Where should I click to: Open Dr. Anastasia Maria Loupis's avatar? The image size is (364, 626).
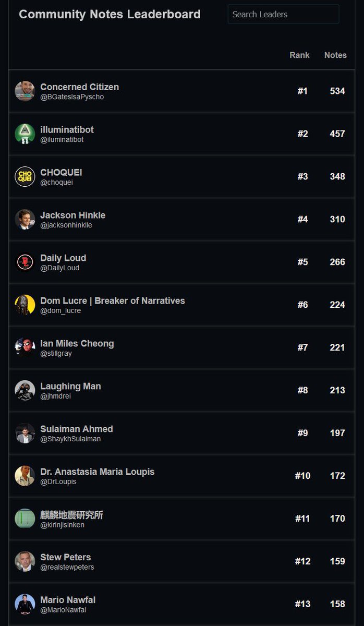click(x=25, y=476)
